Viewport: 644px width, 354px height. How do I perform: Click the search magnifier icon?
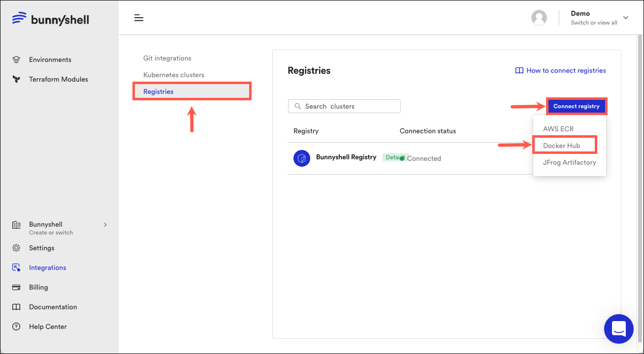tap(297, 106)
